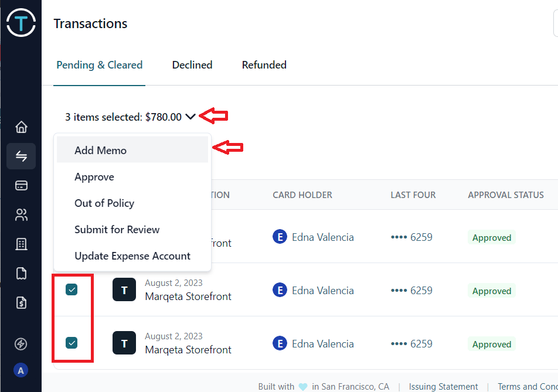
Task: Collapse the items selected dropdown chevron
Action: 189,117
